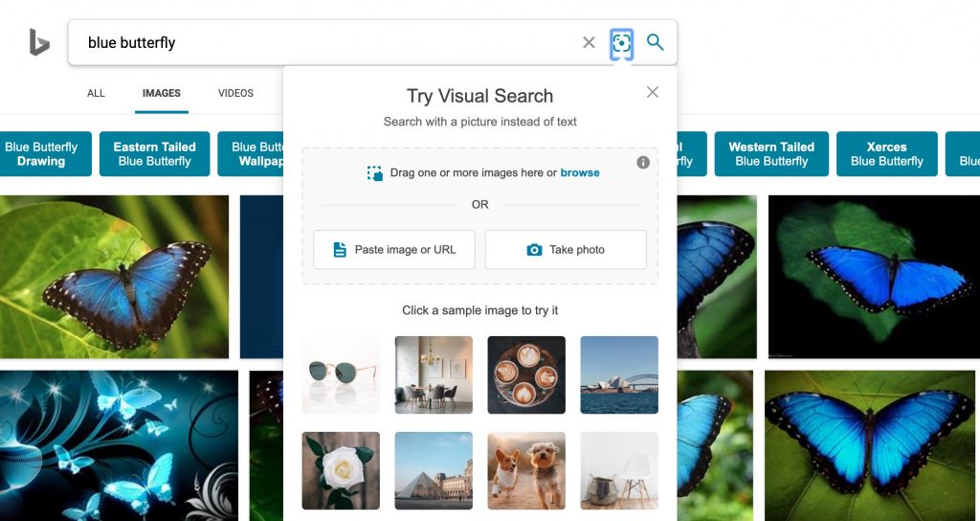
Task: Select Blue Butterfly Drawing suggestion chip
Action: (x=42, y=154)
